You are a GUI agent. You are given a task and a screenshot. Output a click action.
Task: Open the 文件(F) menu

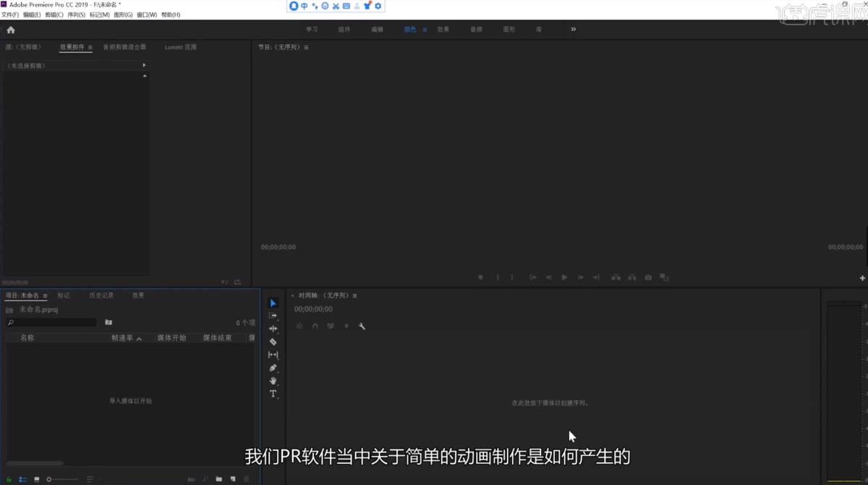pos(10,14)
